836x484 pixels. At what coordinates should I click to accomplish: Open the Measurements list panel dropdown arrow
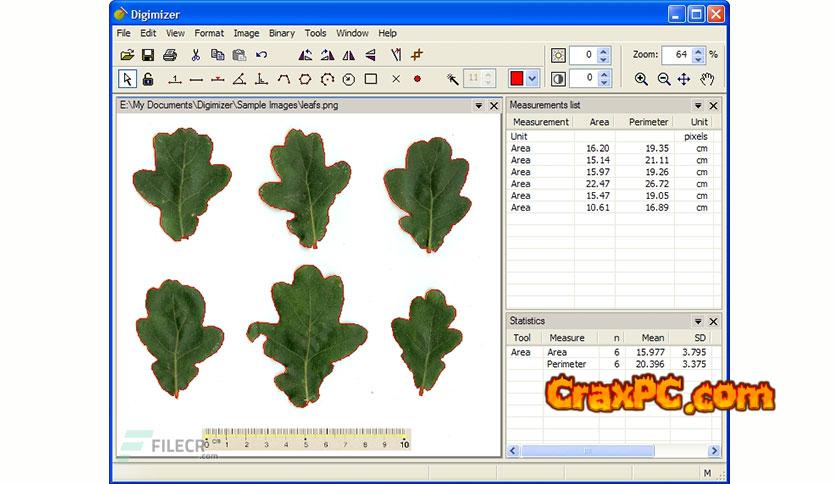[698, 105]
